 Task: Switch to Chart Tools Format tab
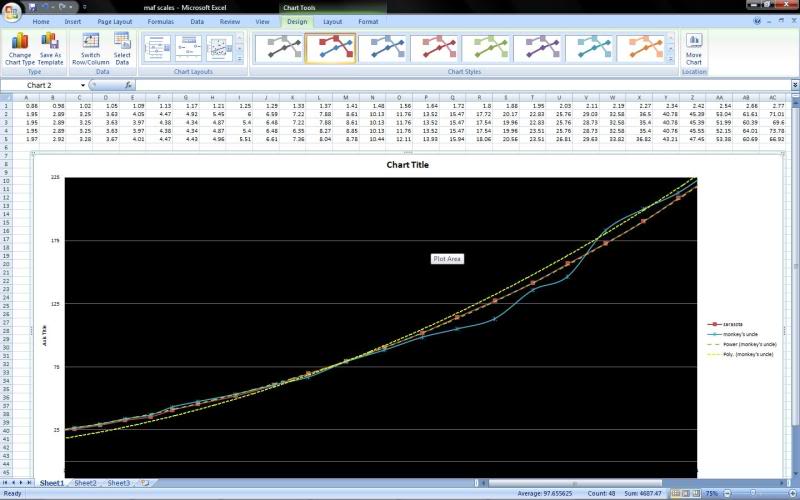pyautogui.click(x=368, y=21)
